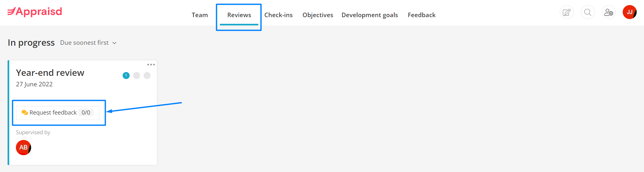Select the third grey progress dot
The image size is (644, 172).
click(147, 76)
